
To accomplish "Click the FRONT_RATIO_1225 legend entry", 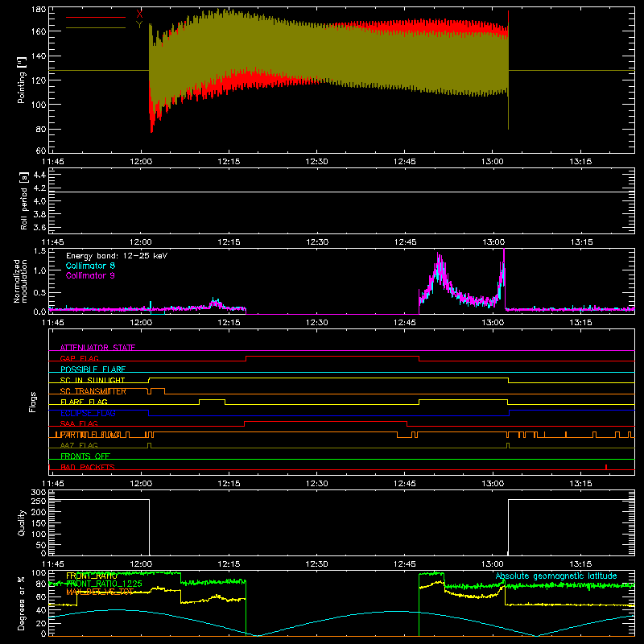I will point(104,584).
